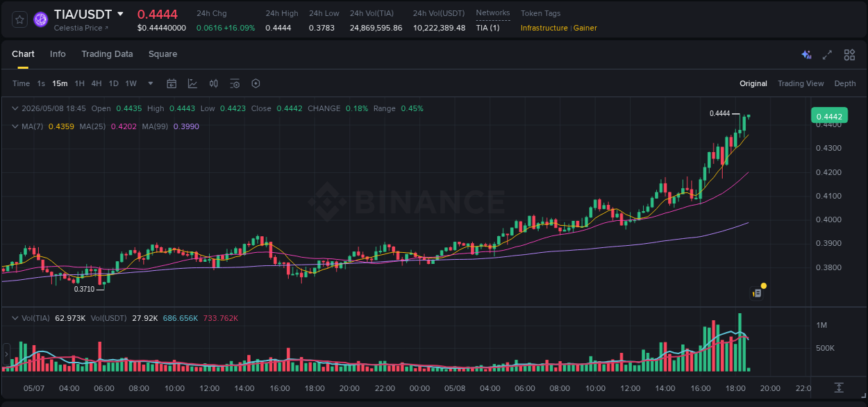The width and height of the screenshot is (868, 407).
Task: Click the 0.3710 low price marker
Action: click(x=84, y=289)
